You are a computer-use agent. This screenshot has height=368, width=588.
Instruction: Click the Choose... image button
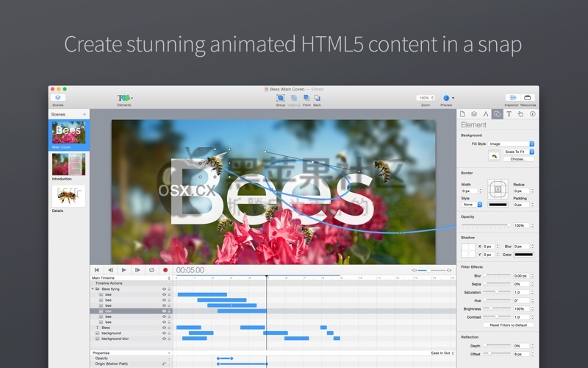[x=519, y=159]
